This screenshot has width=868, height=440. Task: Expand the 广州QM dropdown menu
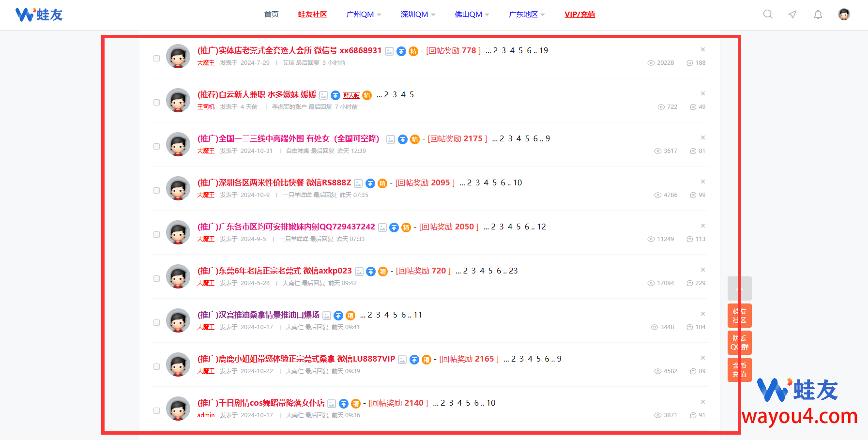click(x=364, y=15)
